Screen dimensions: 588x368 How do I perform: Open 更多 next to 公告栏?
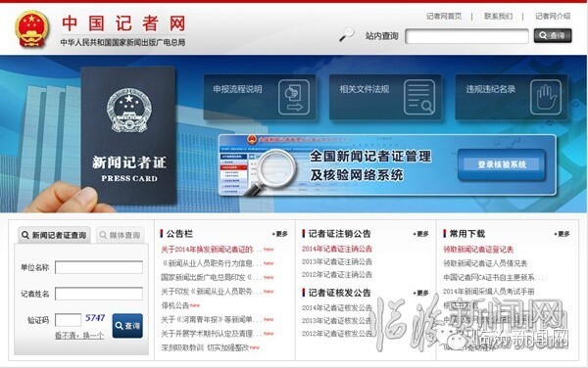point(280,234)
